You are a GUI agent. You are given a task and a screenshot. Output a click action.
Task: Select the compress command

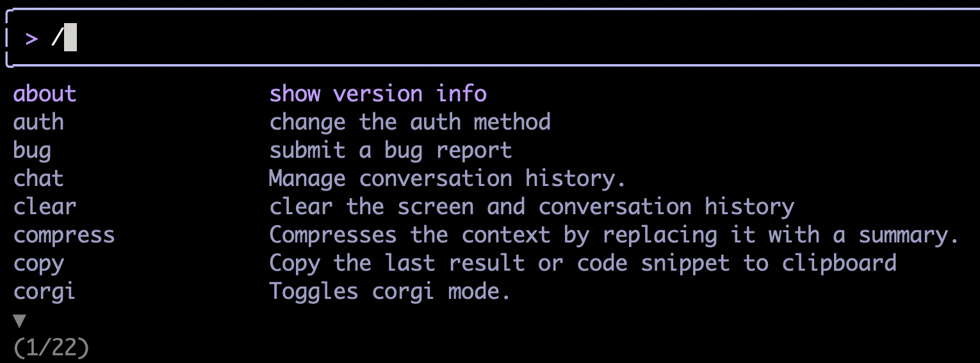64,235
